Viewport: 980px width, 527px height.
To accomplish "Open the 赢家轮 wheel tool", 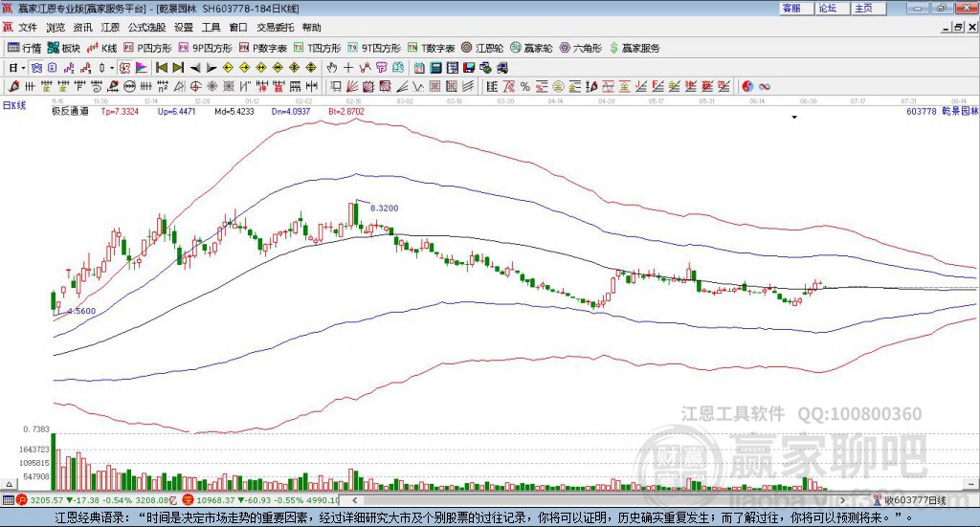I will 530,48.
